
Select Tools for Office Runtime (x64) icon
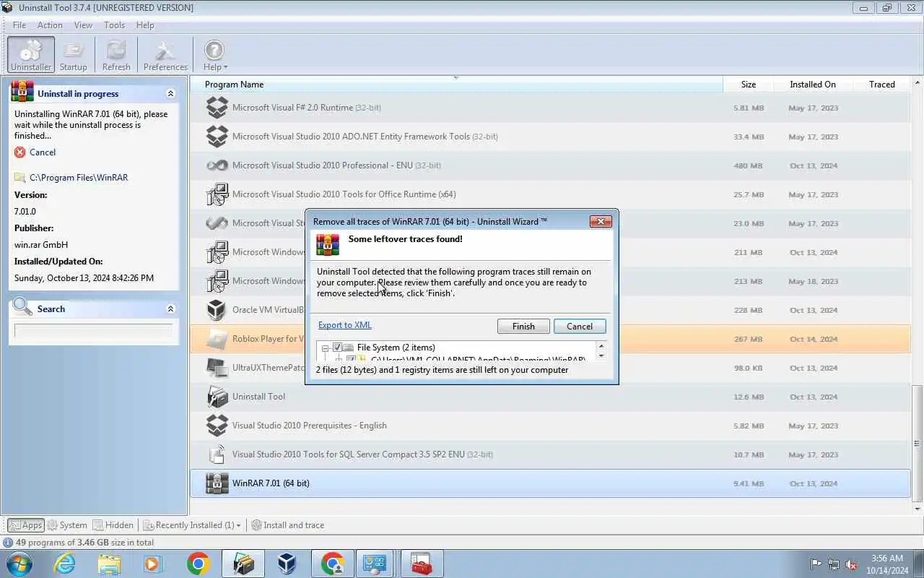click(217, 194)
